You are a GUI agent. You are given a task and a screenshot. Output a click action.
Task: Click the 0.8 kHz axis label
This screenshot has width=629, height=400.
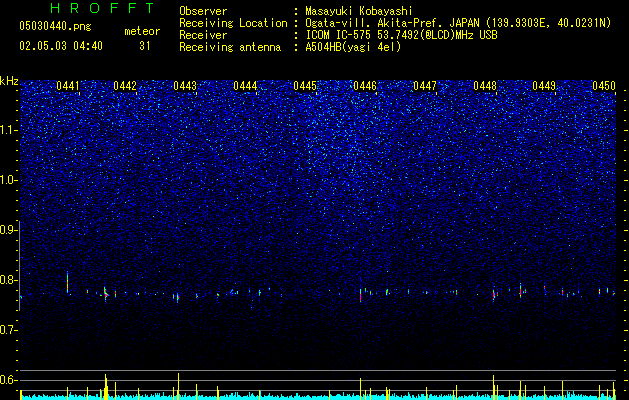pyautogui.click(x=9, y=280)
